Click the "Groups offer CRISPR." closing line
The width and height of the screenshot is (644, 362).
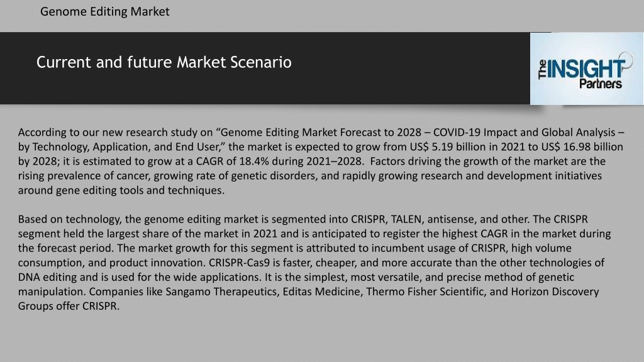tap(69, 306)
